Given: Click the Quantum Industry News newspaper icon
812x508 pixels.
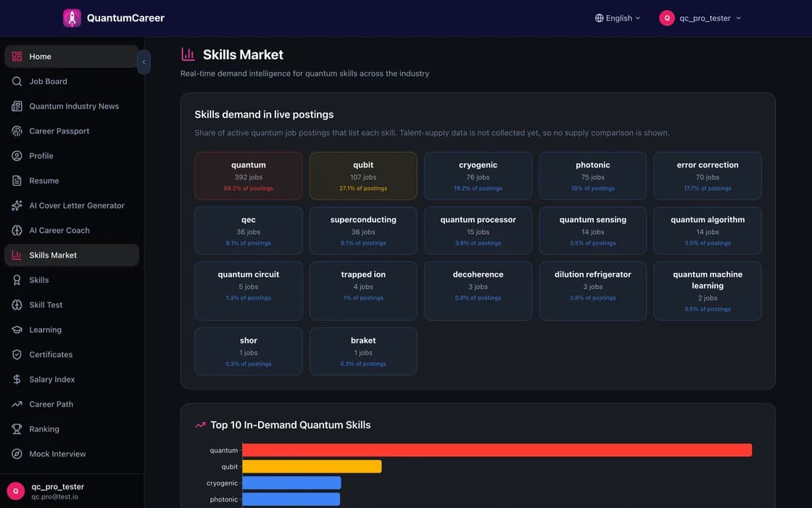Looking at the screenshot, I should (17, 106).
